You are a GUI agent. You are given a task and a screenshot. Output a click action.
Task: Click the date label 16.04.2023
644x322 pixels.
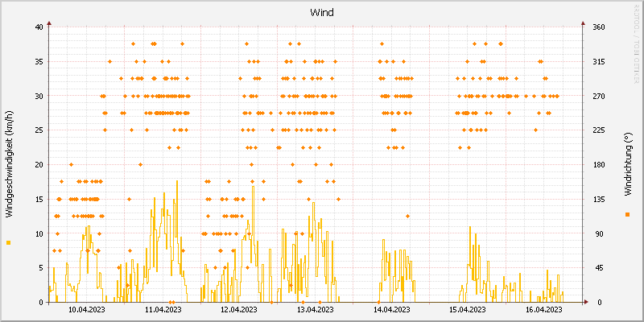click(x=543, y=309)
